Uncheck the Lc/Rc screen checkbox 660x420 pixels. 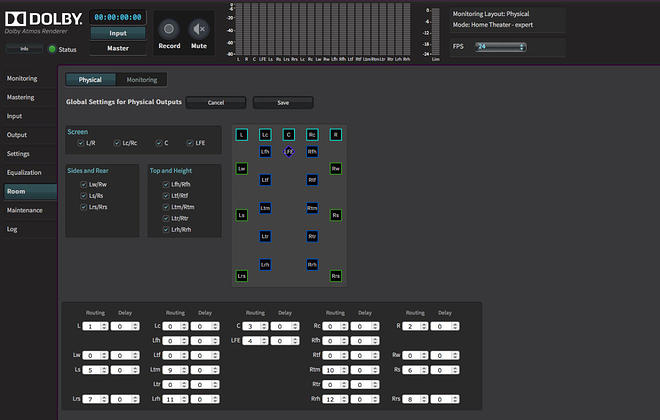pyautogui.click(x=118, y=143)
